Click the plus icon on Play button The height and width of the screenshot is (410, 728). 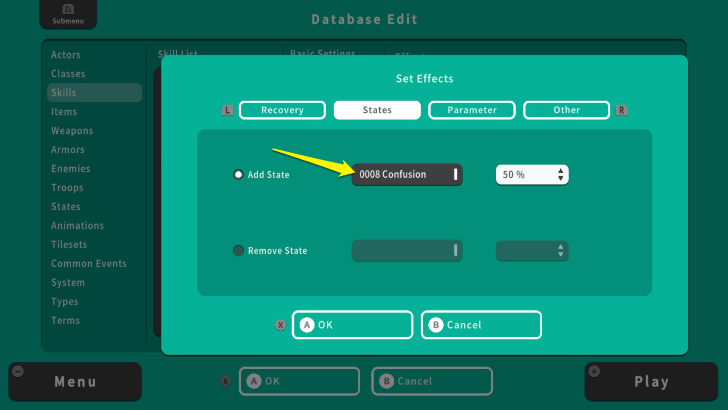click(x=594, y=371)
